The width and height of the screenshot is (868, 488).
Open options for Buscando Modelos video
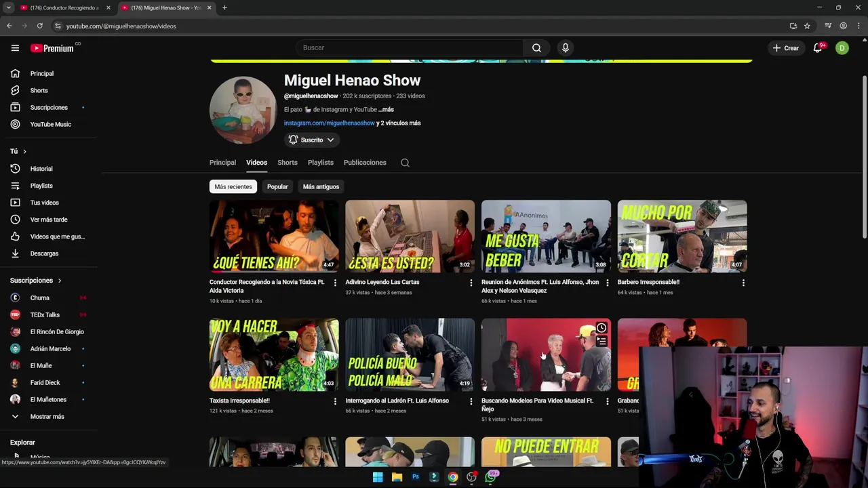[607, 401]
